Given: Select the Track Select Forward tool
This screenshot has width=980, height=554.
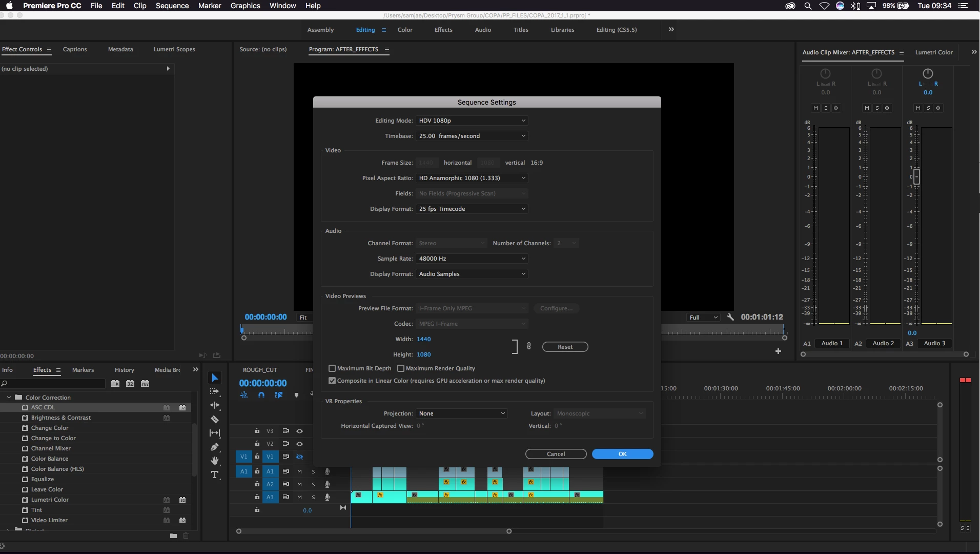Looking at the screenshot, I should pos(215,391).
